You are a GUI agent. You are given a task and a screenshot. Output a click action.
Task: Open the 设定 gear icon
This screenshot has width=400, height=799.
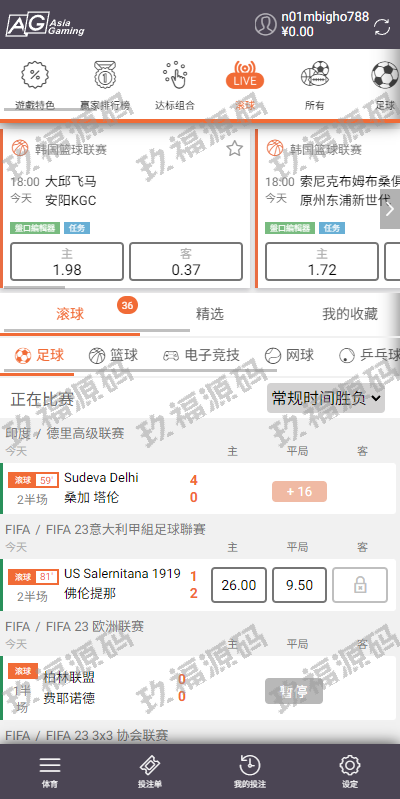pos(350,765)
